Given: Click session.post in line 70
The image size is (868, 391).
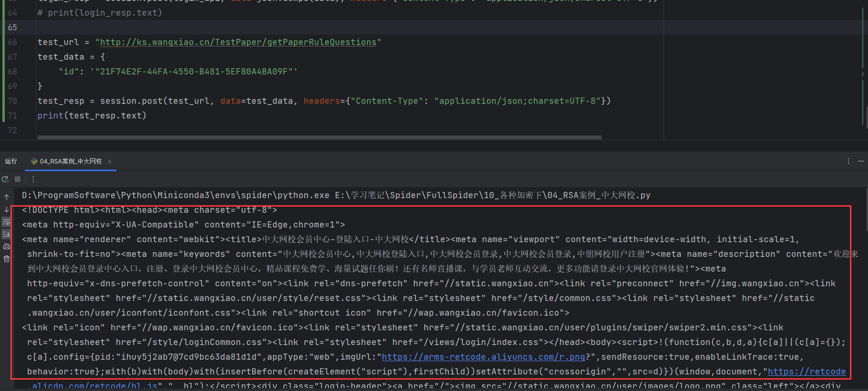Looking at the screenshot, I should pos(131,101).
